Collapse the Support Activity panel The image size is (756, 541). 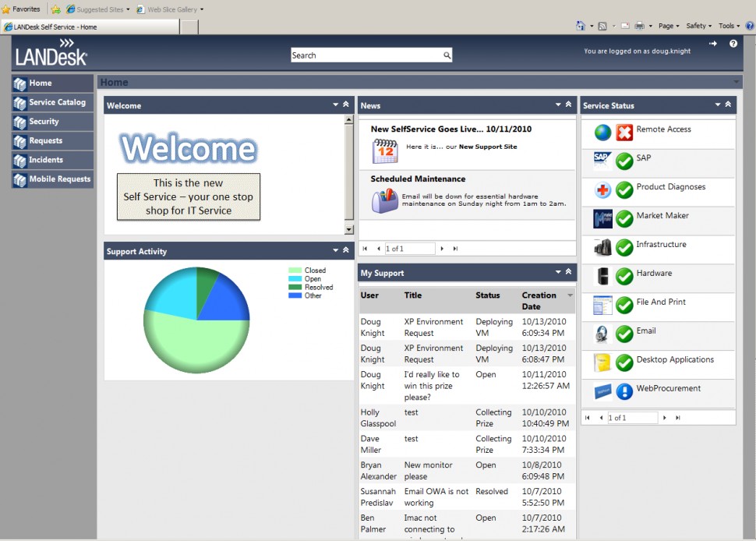pyautogui.click(x=346, y=249)
